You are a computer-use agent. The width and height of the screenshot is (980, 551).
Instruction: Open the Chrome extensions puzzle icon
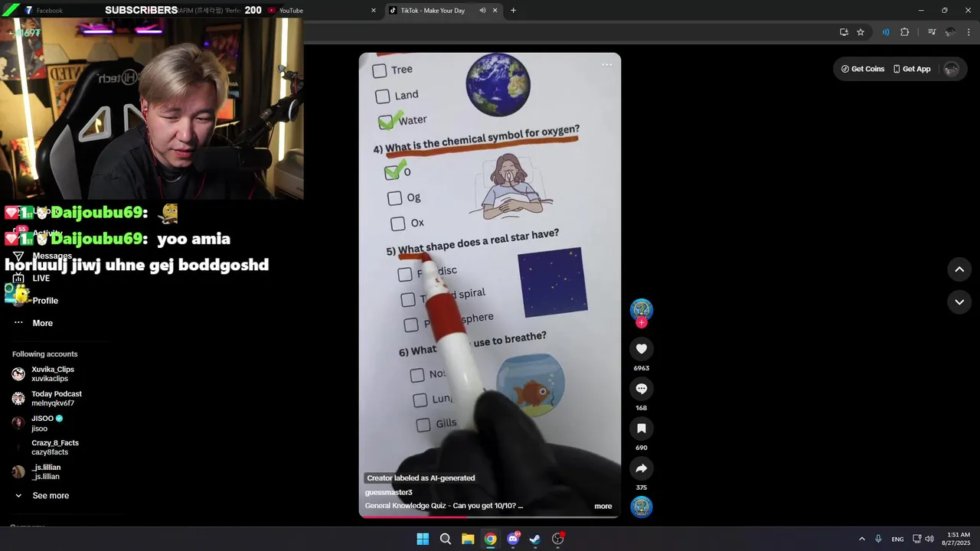click(905, 32)
